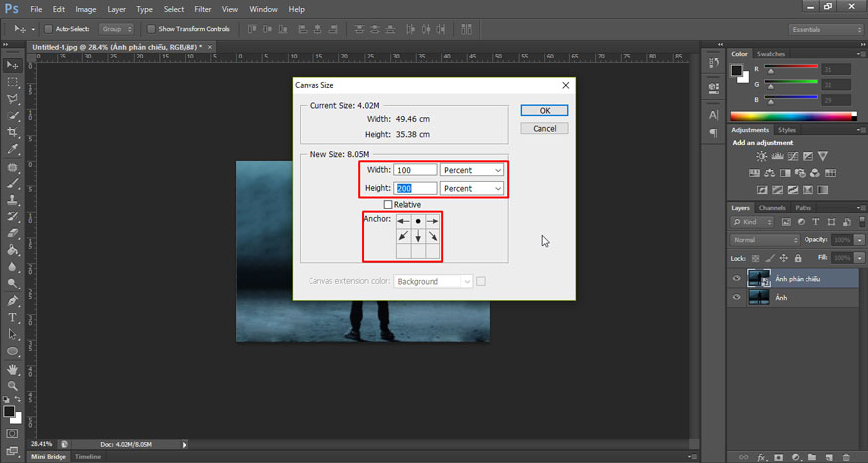Hide the Ảnh layer
Screen dimensions: 868x463
pyautogui.click(x=736, y=297)
